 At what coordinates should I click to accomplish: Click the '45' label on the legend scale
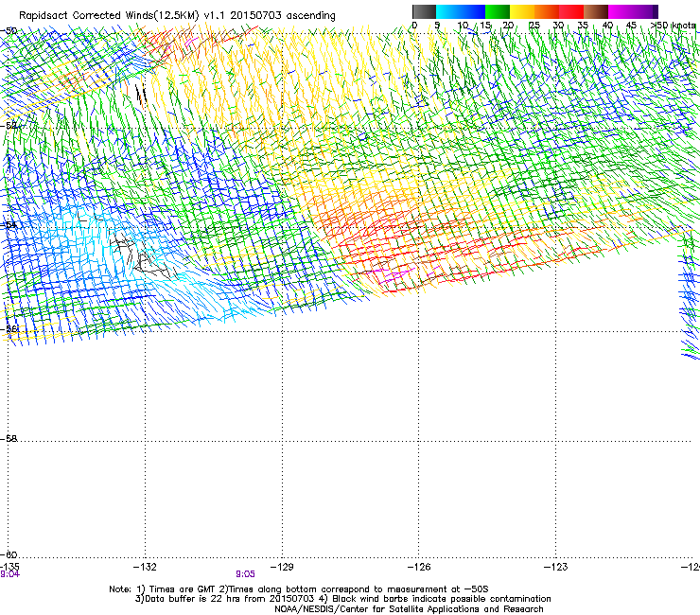[x=631, y=25]
